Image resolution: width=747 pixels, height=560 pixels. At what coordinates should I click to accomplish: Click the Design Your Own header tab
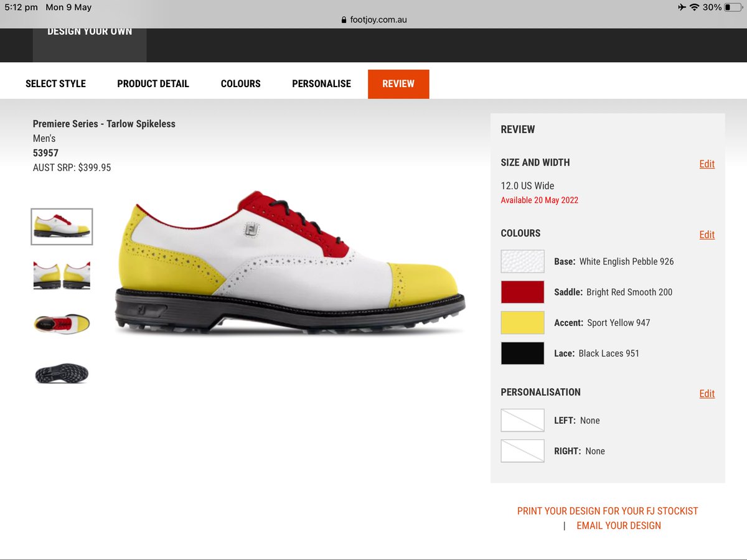point(90,44)
